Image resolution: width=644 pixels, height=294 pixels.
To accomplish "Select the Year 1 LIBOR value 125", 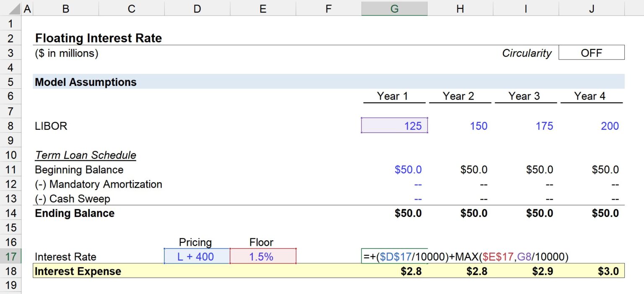I will point(394,126).
